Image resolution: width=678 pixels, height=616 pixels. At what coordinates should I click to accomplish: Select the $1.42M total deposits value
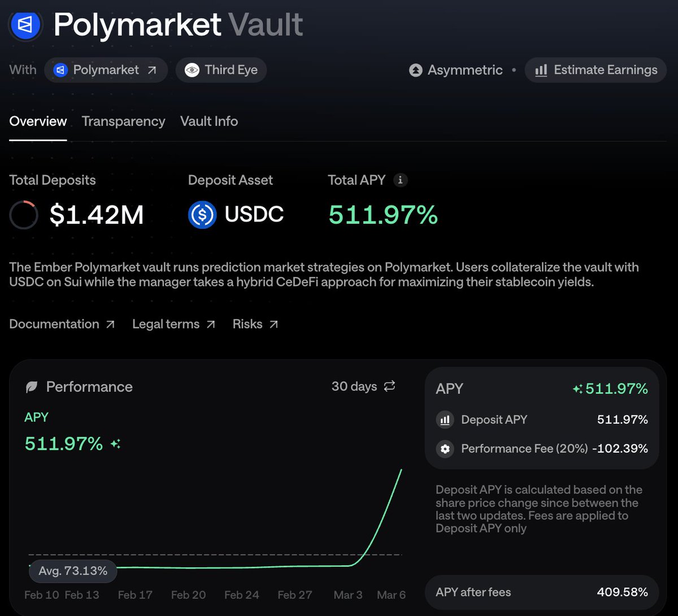pos(97,215)
